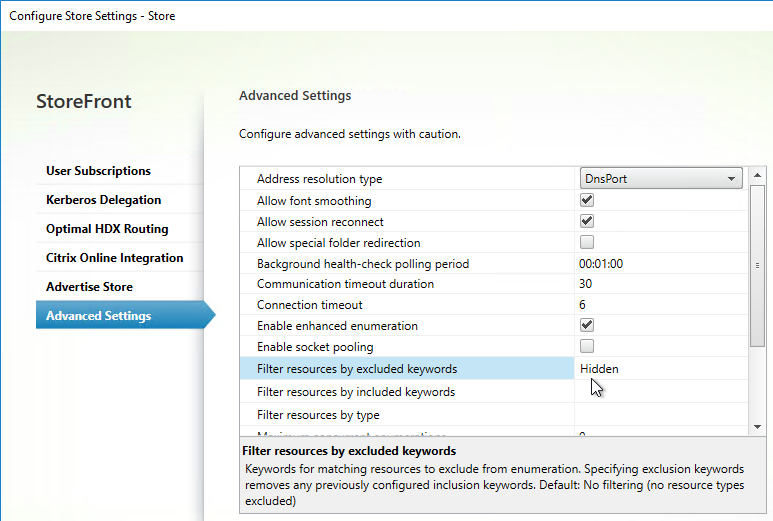Image resolution: width=773 pixels, height=521 pixels.
Task: Select the Communication timeout duration value 30
Action: pos(661,284)
